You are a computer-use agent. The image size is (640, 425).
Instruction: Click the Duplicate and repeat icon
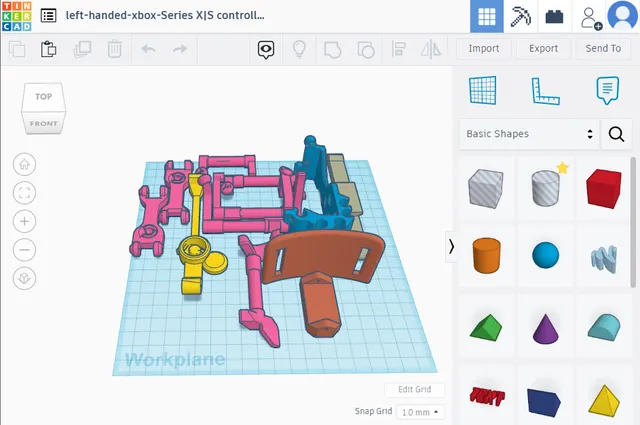82,49
